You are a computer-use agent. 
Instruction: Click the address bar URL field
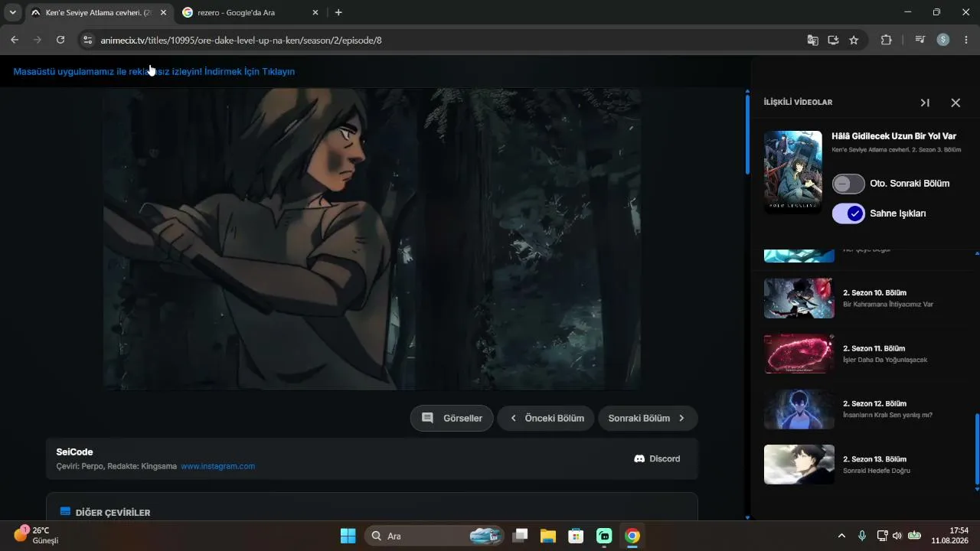(448, 40)
